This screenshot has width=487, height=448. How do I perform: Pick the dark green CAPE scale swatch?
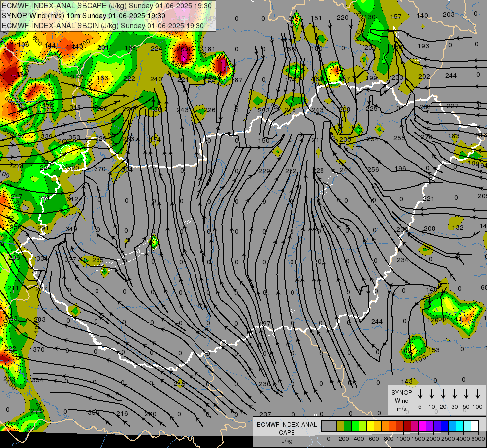click(348, 426)
